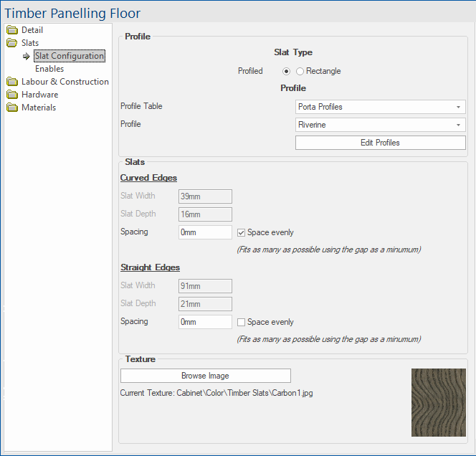Screen dimensions: 476x456
Task: Enable Space evenly for Straight Edges
Action: [241, 323]
